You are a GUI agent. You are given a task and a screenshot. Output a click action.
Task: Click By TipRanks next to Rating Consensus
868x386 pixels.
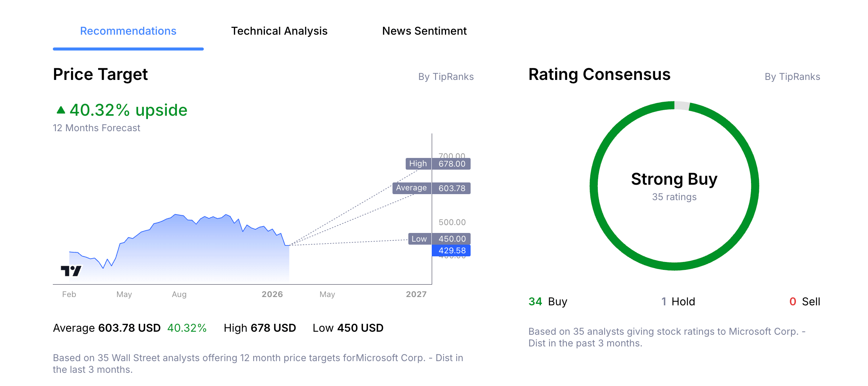click(x=792, y=77)
